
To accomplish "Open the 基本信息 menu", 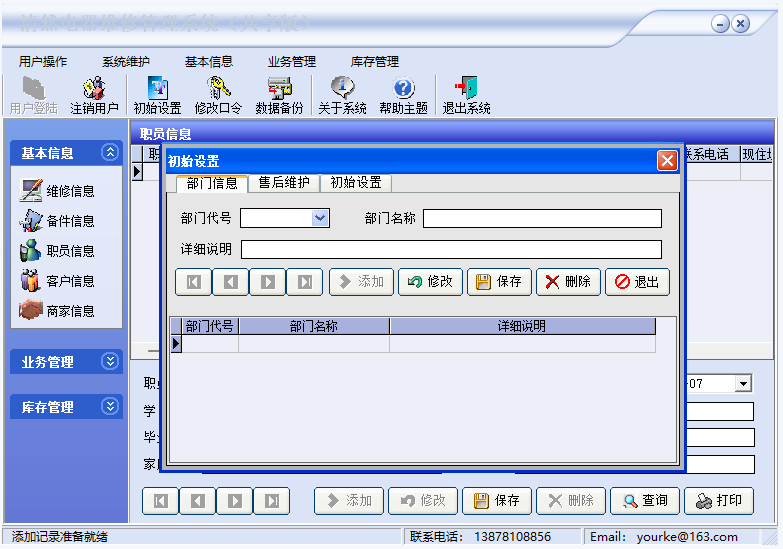I will 209,61.
